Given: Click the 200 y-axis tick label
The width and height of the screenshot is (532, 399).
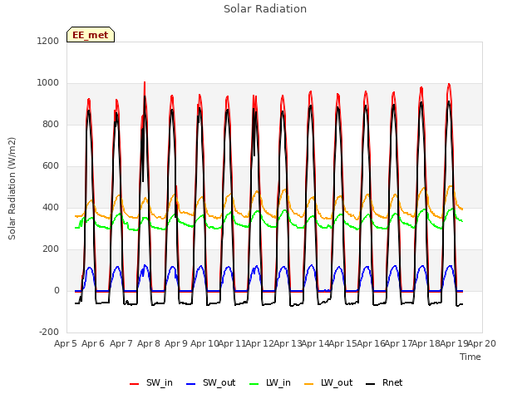Looking at the screenshot, I should (x=51, y=249).
